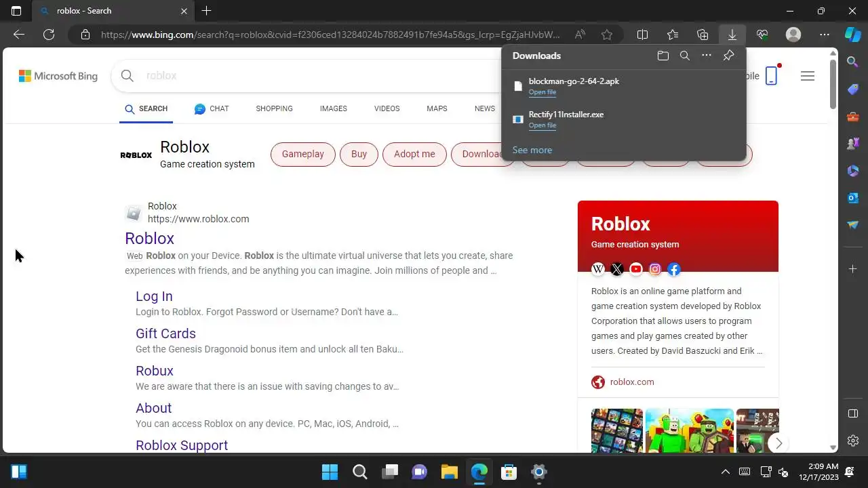The width and height of the screenshot is (868, 488).
Task: Advance image carousel next arrow
Action: 778,443
